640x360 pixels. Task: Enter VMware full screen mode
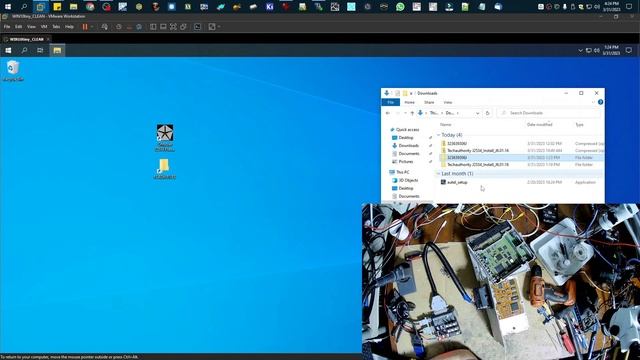coord(173,27)
